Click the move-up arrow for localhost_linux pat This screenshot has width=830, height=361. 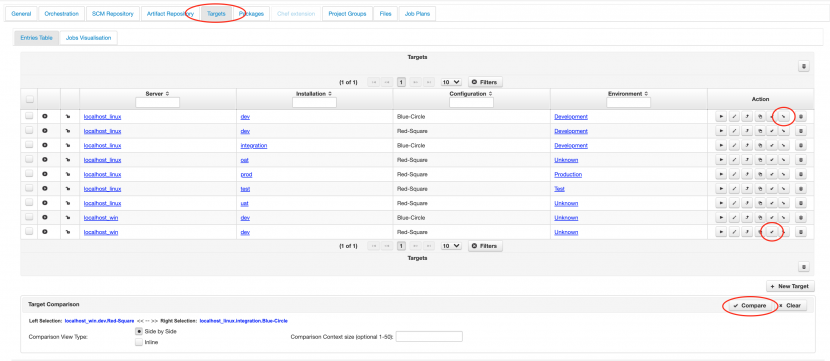pos(746,160)
